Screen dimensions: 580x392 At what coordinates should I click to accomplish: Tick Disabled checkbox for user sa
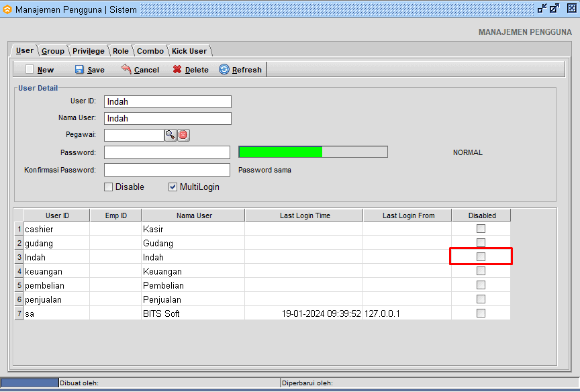[481, 313]
